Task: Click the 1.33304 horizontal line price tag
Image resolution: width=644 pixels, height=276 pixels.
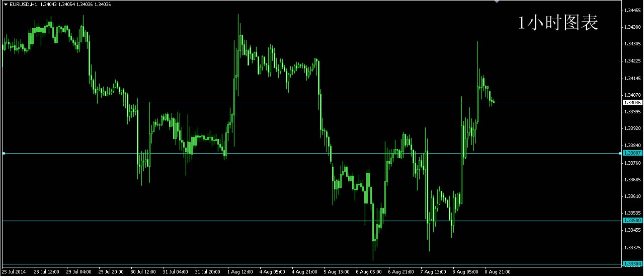Action: [632, 264]
